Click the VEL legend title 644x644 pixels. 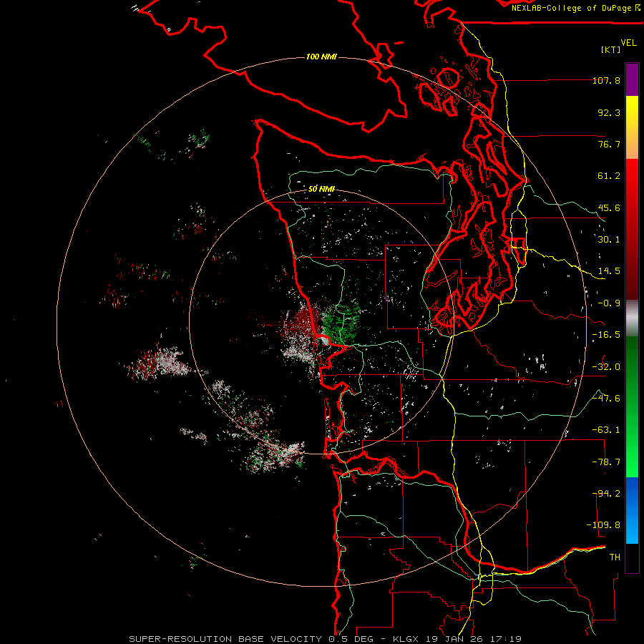[628, 42]
